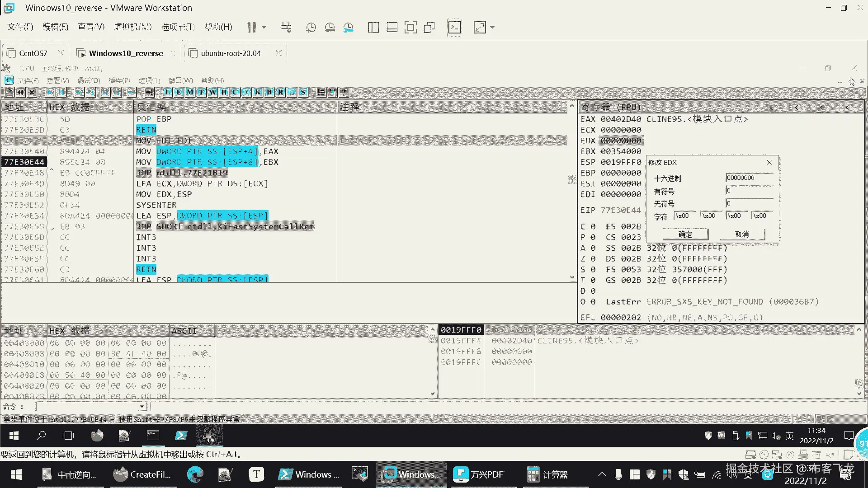Viewport: 868px width, 488px height.
Task: Expand the stretch guest dropdown arrow
Action: (x=492, y=28)
